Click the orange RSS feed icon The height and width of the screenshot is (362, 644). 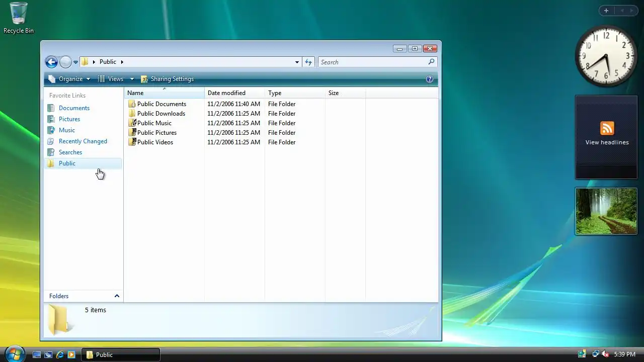point(607,128)
